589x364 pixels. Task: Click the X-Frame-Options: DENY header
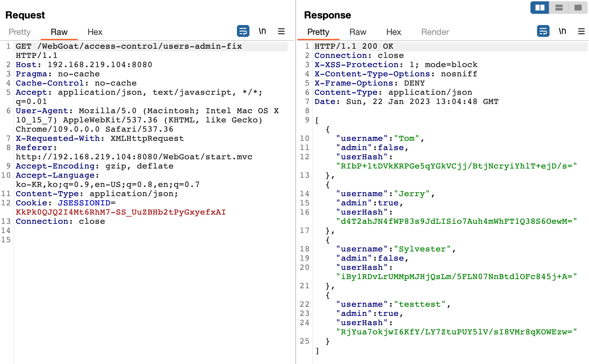pos(370,83)
